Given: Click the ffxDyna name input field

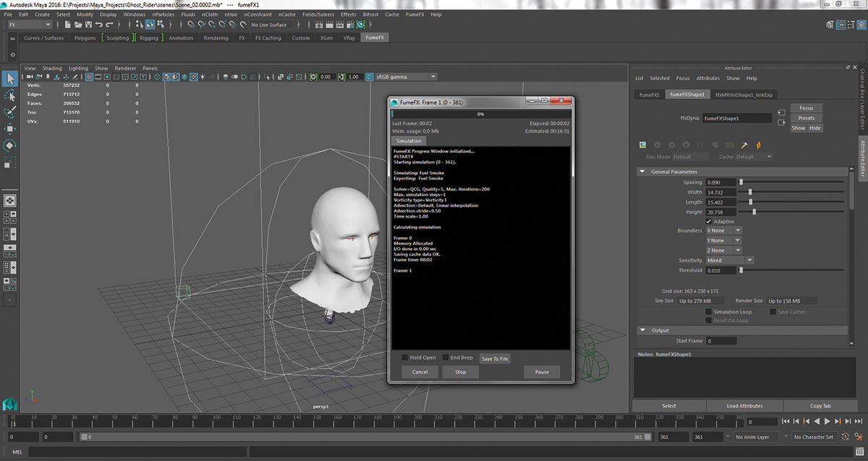Looking at the screenshot, I should (x=736, y=118).
